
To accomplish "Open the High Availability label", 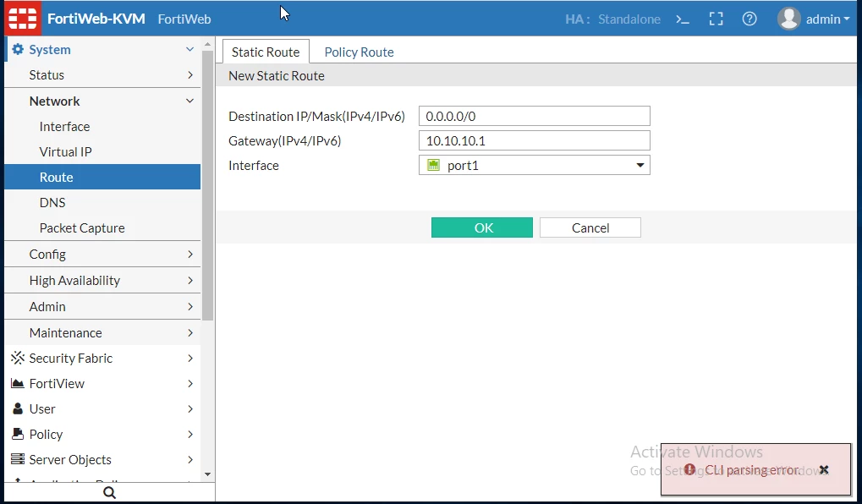I will coord(74,280).
